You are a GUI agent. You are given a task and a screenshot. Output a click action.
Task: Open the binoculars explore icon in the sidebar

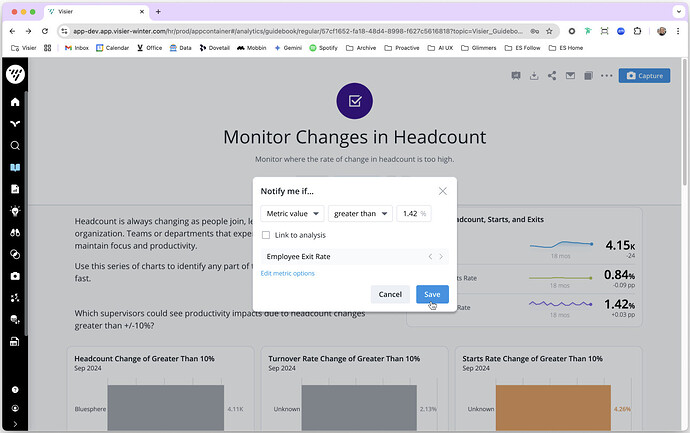15,233
